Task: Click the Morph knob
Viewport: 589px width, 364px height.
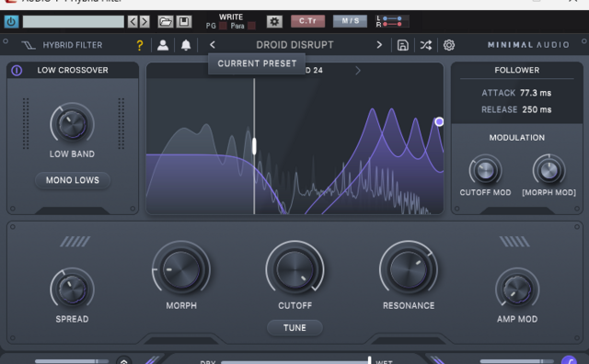Action: tap(181, 269)
